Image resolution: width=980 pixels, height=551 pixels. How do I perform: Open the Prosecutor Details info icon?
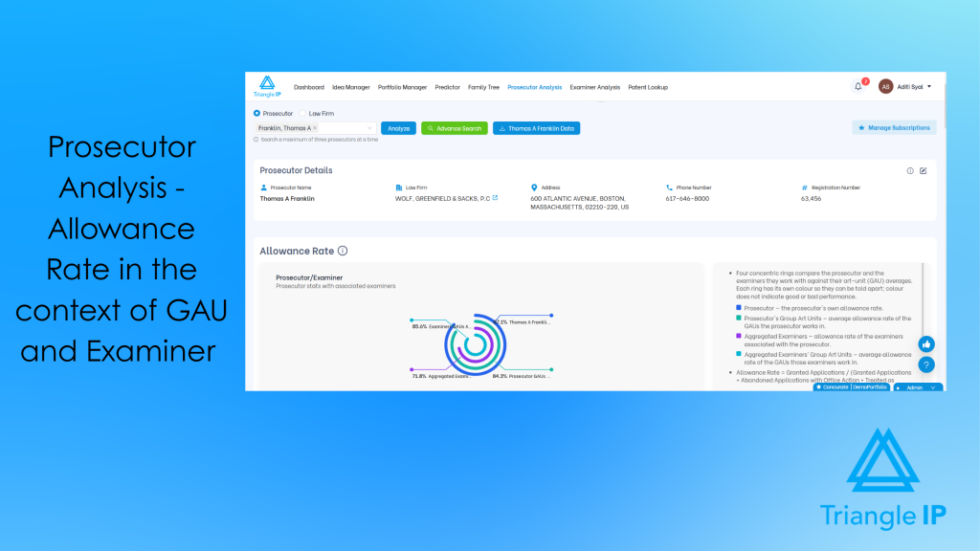pos(910,170)
